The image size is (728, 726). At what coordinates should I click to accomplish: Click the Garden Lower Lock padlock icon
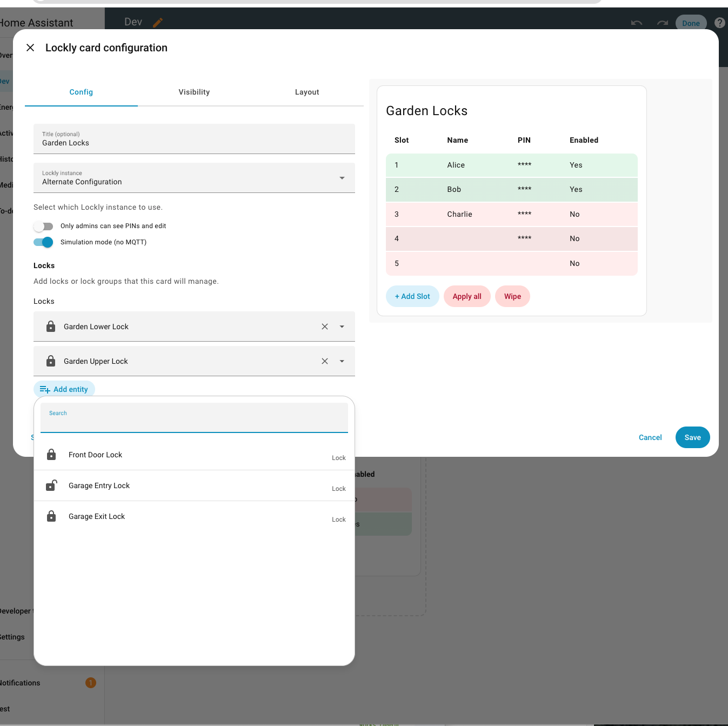(51, 327)
